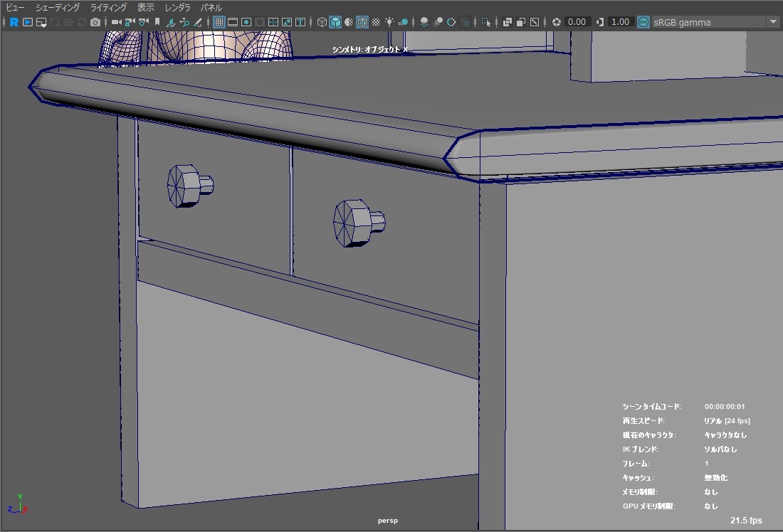Enable smooth shade all cube icon
The width and height of the screenshot is (783, 532).
335,22
